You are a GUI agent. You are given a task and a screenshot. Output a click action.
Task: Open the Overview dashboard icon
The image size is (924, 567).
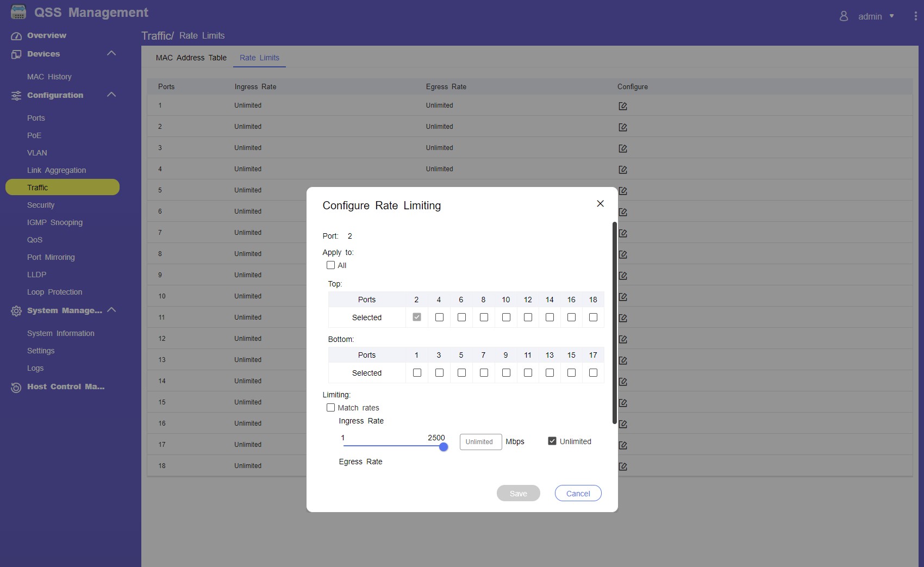click(x=16, y=36)
